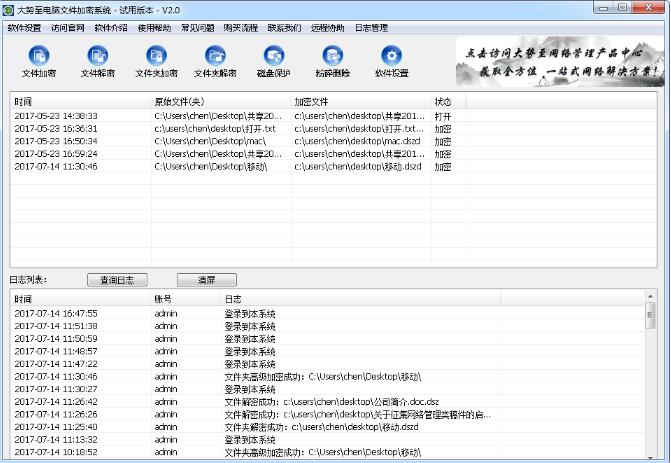Click the app icon in title bar
This screenshot has height=463, width=671.
[8, 9]
